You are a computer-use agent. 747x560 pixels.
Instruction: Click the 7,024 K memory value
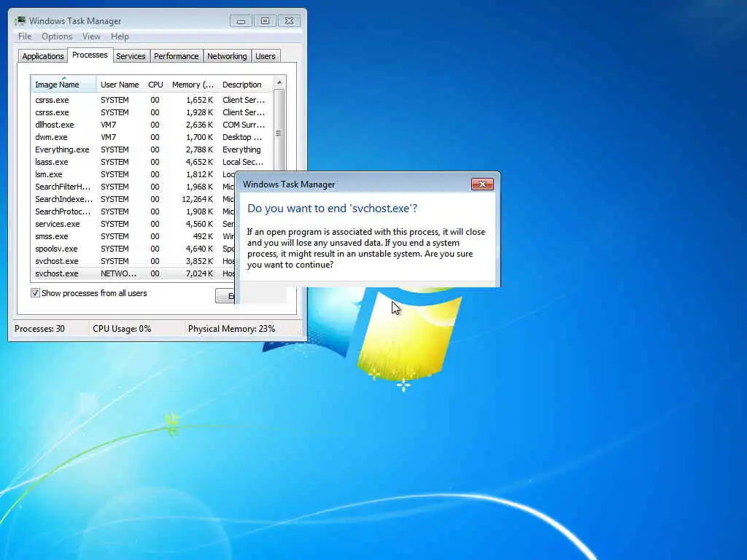(x=199, y=273)
